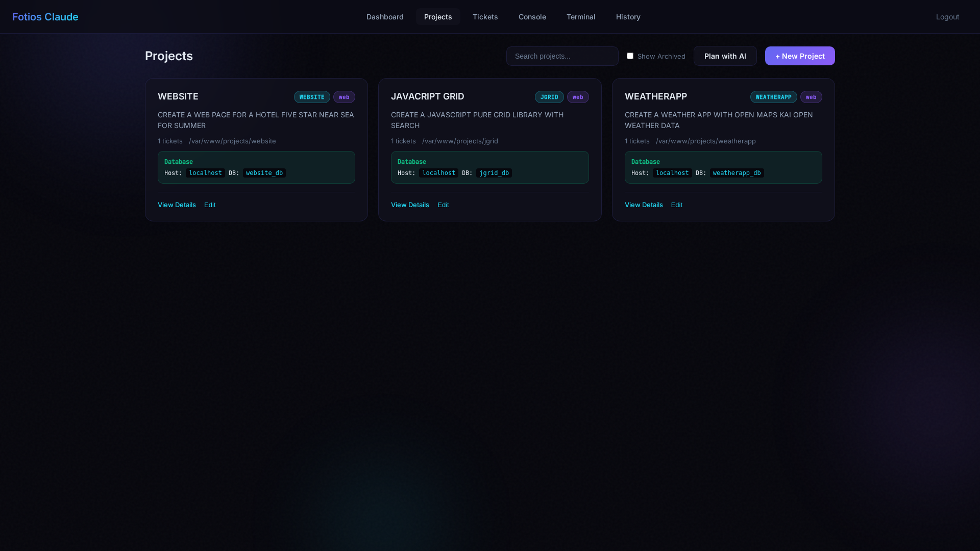Click the WEATHERAPP code badge

[773, 97]
